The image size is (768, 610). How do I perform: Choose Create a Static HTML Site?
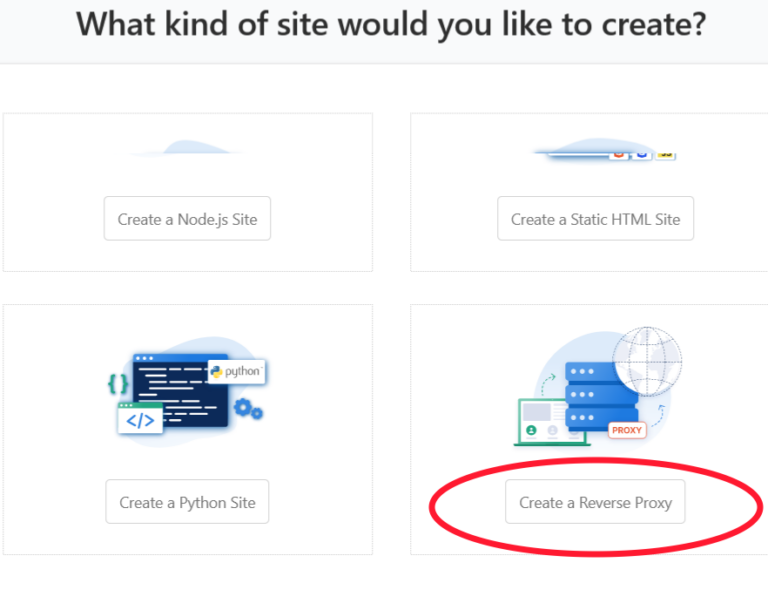pyautogui.click(x=595, y=219)
